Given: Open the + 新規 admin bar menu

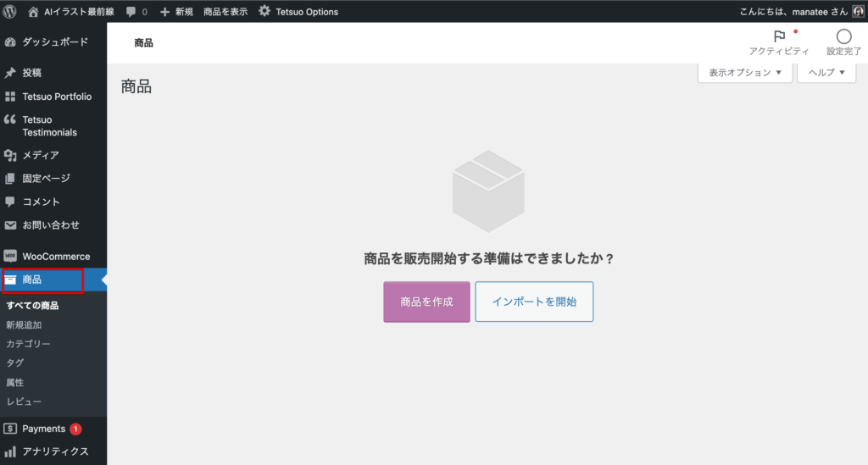Looking at the screenshot, I should point(177,12).
